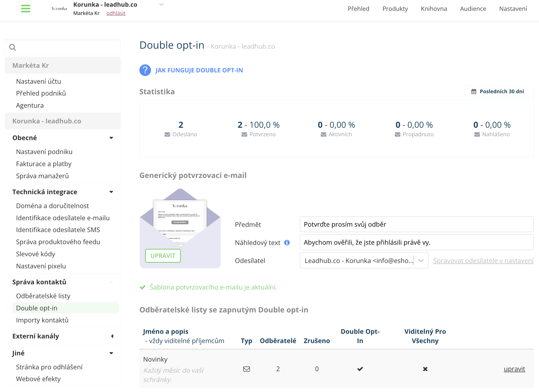Click the sidebar search magnifier icon

[x=12, y=47]
